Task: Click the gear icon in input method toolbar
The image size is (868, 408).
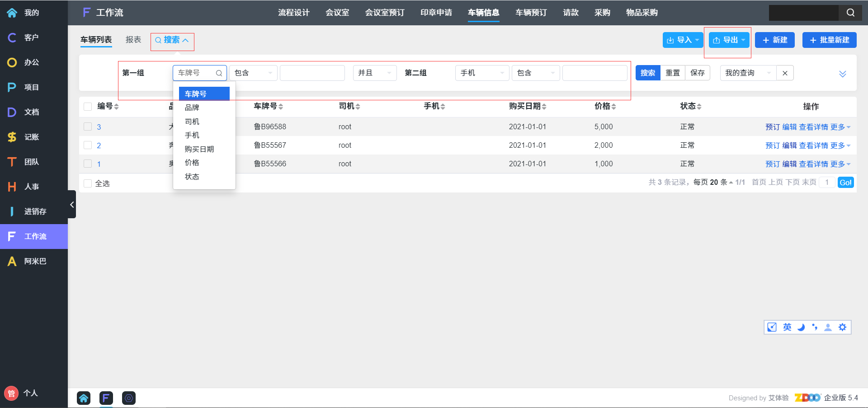Action: [842, 327]
